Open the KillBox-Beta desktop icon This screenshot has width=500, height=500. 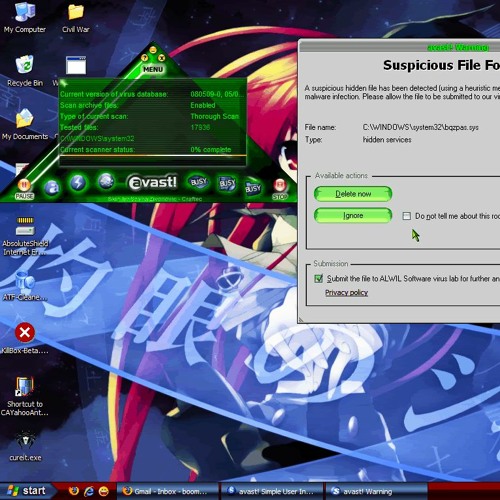tap(25, 338)
